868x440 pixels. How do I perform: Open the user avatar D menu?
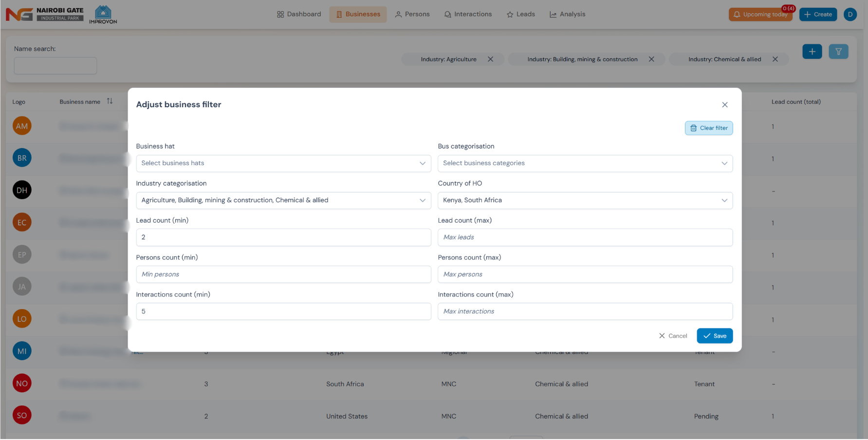pos(850,15)
